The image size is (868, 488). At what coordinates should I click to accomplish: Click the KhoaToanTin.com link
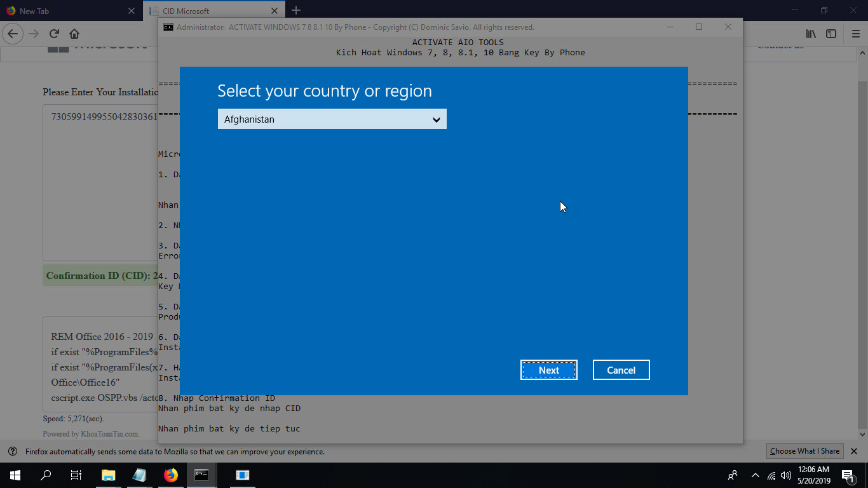click(110, 434)
